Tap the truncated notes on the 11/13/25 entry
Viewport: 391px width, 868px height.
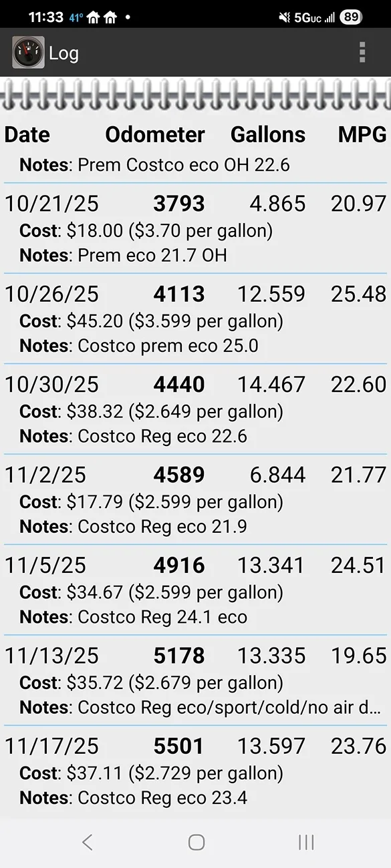[x=195, y=706]
